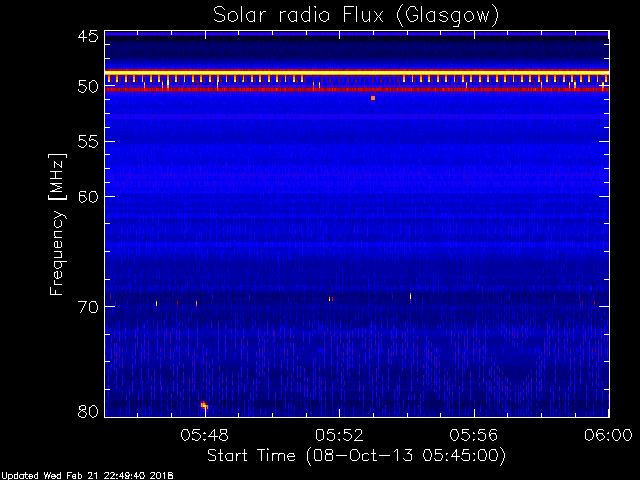Click the 60 frequency tick label

point(88,197)
